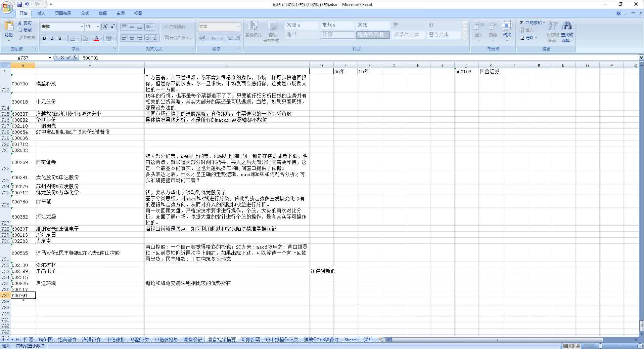Open the 视图 ribbon tab

(138, 13)
